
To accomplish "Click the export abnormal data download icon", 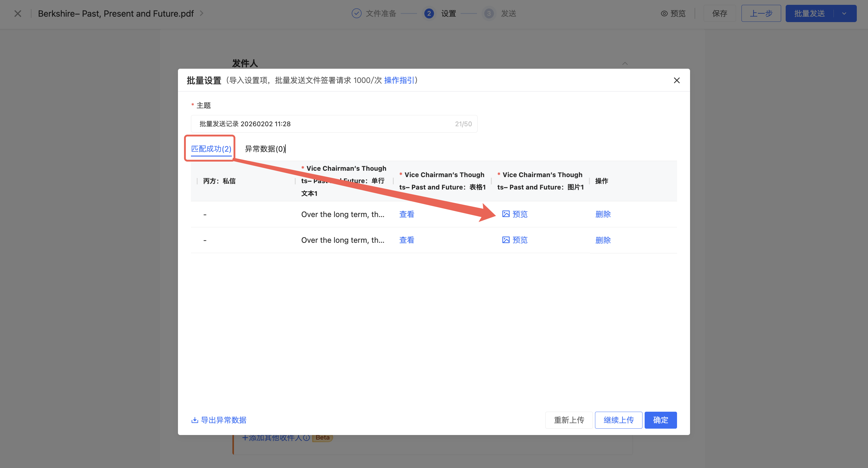I will pyautogui.click(x=195, y=420).
